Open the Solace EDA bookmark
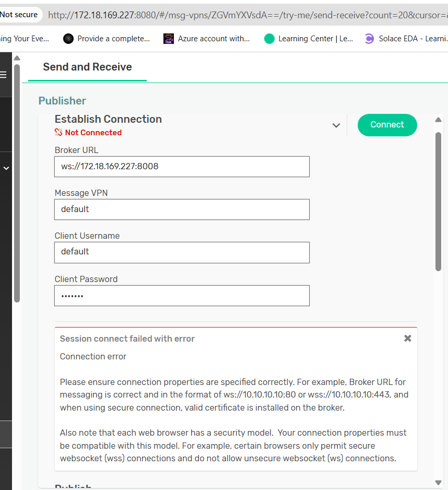Screen dimensions: 448x490 point(406,39)
